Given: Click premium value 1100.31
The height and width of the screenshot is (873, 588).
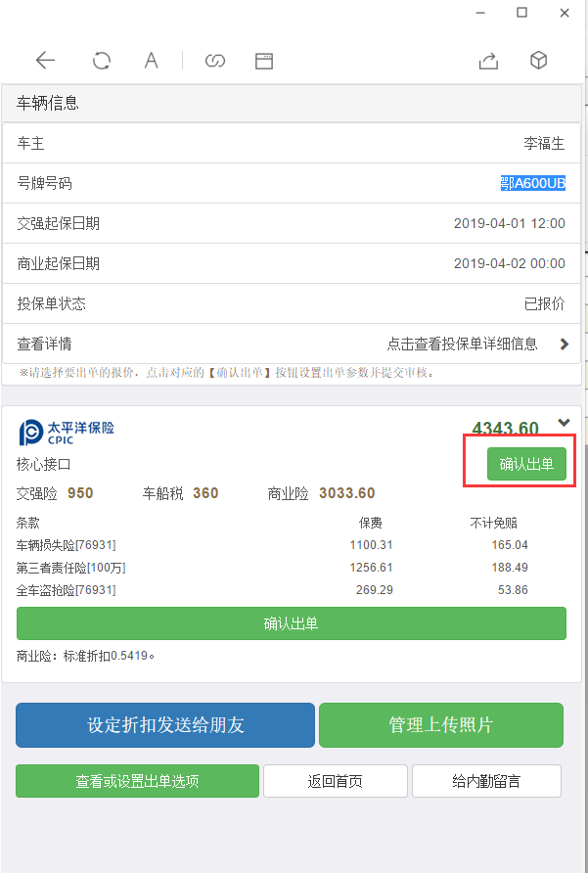Looking at the screenshot, I should point(371,545).
